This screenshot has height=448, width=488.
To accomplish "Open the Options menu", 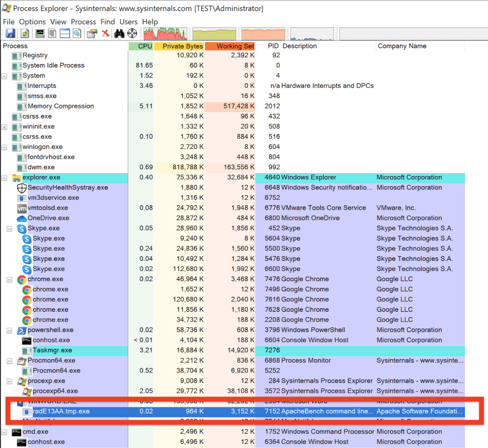I will coord(32,22).
